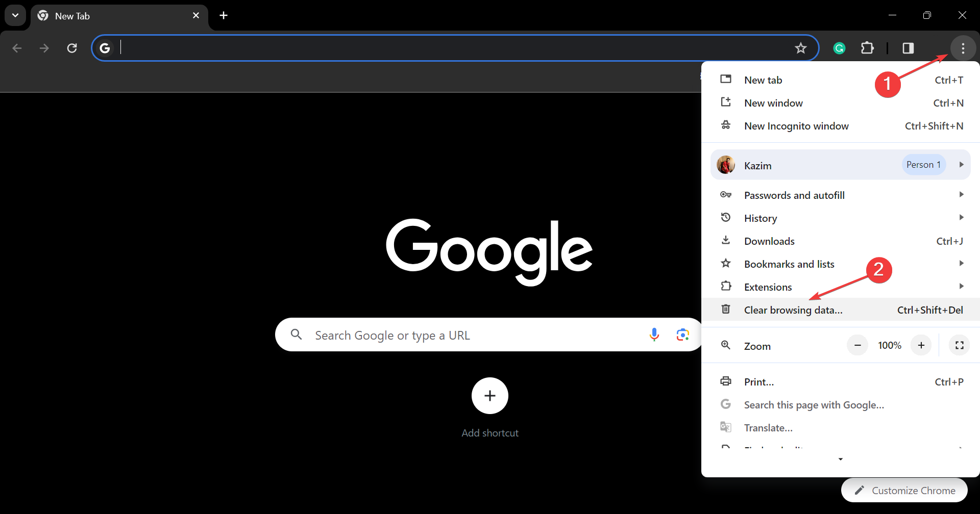Open the tab search dropdown arrow

(15, 15)
